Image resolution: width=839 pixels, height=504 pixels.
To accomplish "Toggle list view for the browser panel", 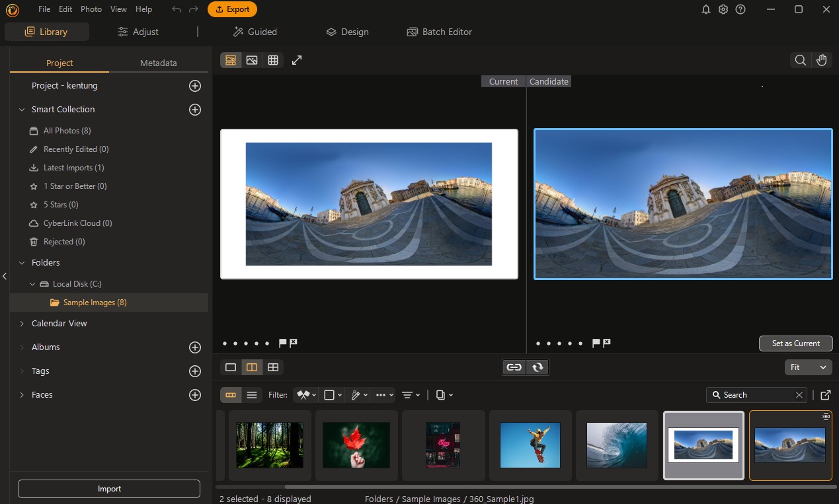I will click(252, 395).
